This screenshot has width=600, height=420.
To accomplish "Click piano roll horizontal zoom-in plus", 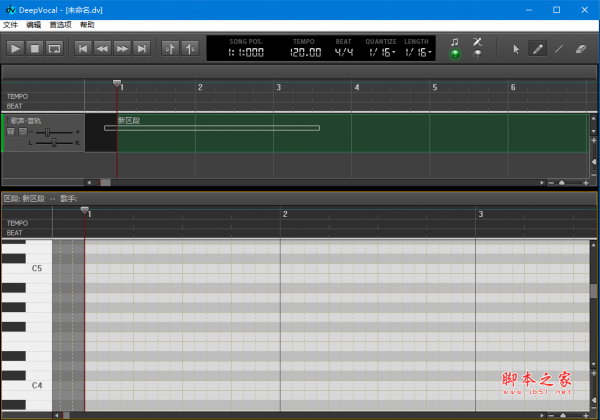I will pos(586,415).
